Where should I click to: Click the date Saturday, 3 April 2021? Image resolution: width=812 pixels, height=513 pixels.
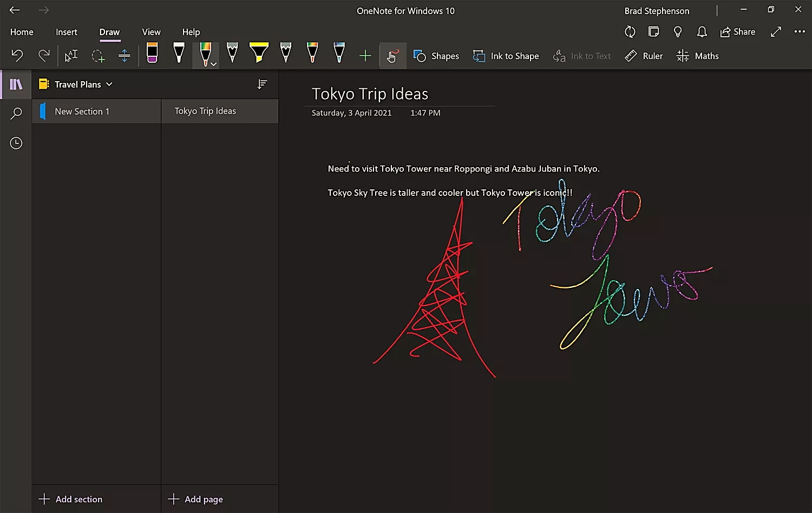point(351,113)
